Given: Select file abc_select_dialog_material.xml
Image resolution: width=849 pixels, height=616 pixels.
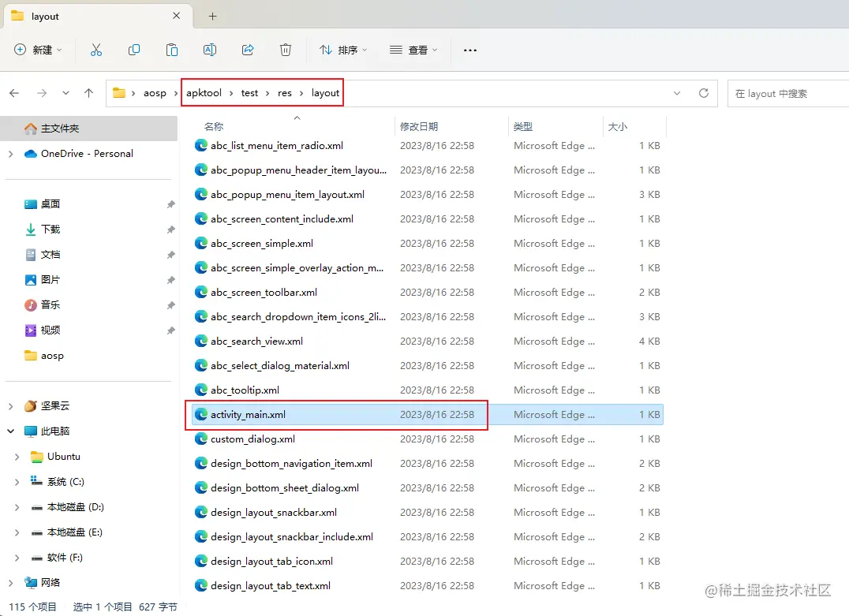Looking at the screenshot, I should 428,365.
